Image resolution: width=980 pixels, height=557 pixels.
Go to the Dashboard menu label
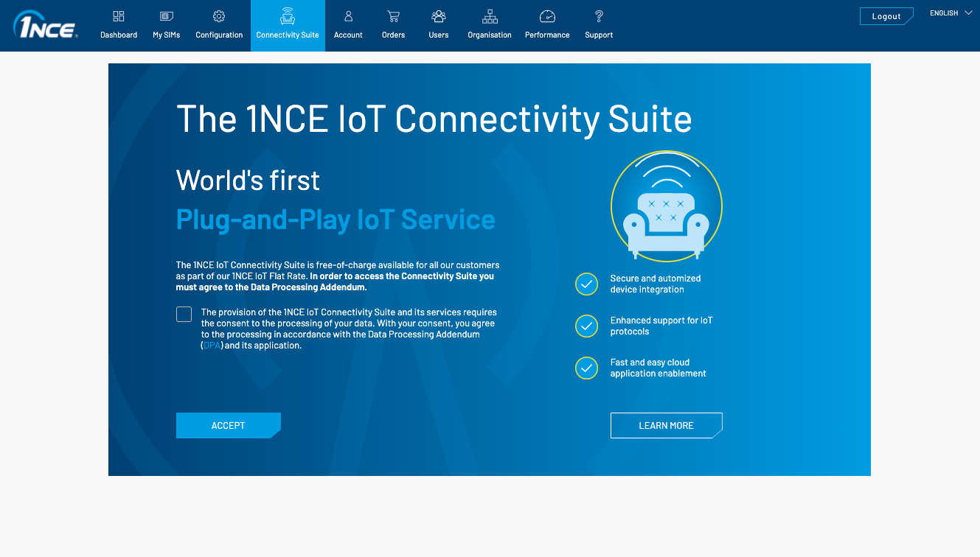(119, 35)
